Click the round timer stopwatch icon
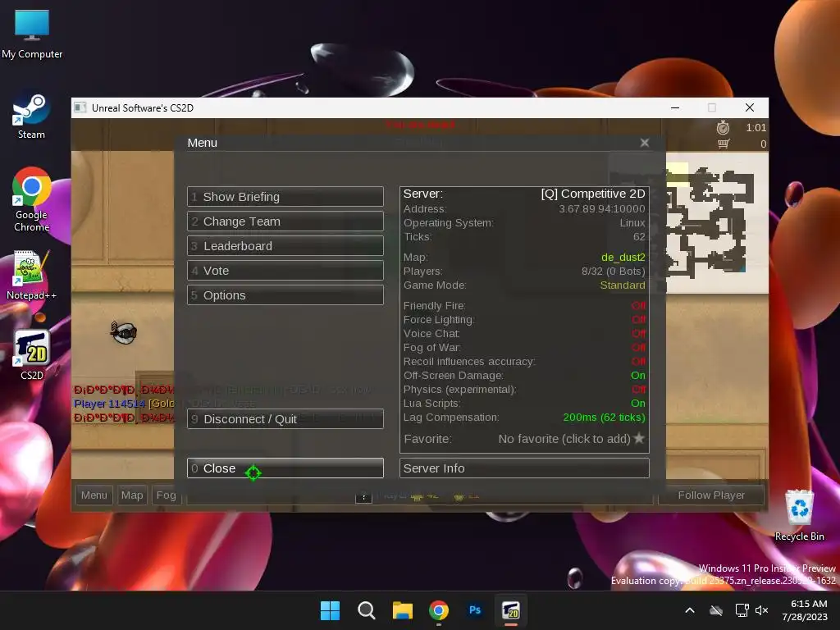 click(x=723, y=127)
